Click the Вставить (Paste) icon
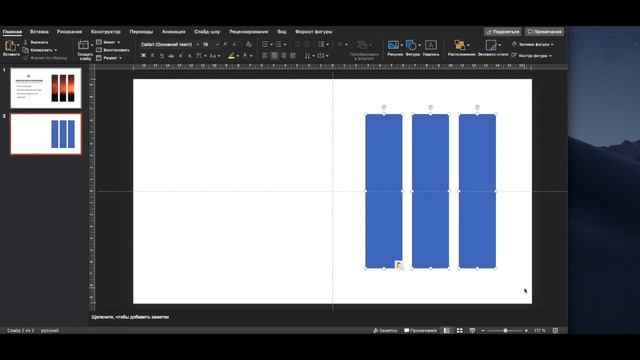 [10, 45]
